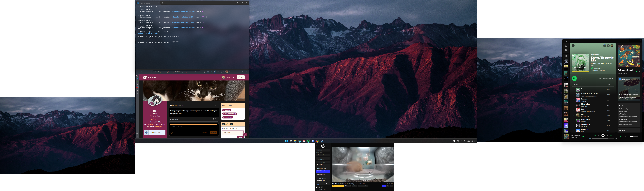Like the Dance/Electronic Mix playlist

point(581,78)
